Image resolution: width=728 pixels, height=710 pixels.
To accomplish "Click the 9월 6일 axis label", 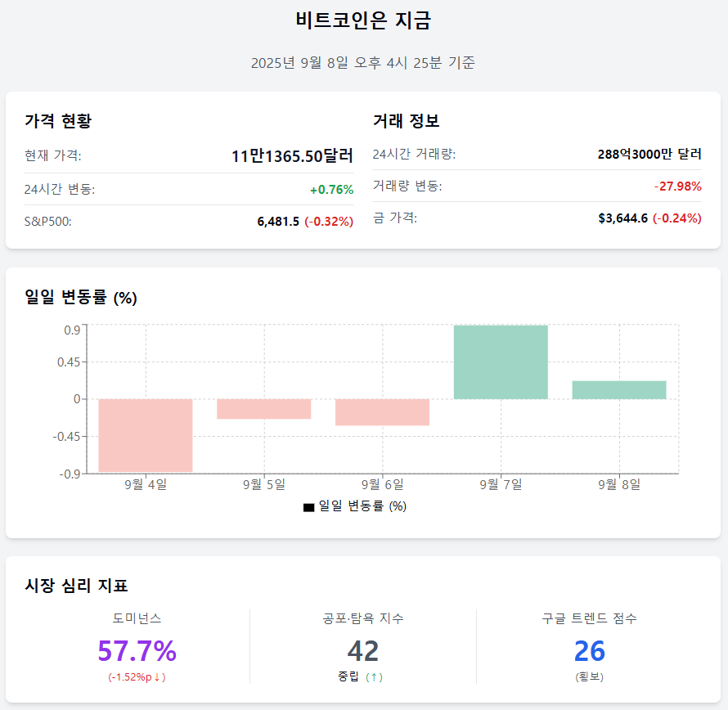I will point(382,484).
